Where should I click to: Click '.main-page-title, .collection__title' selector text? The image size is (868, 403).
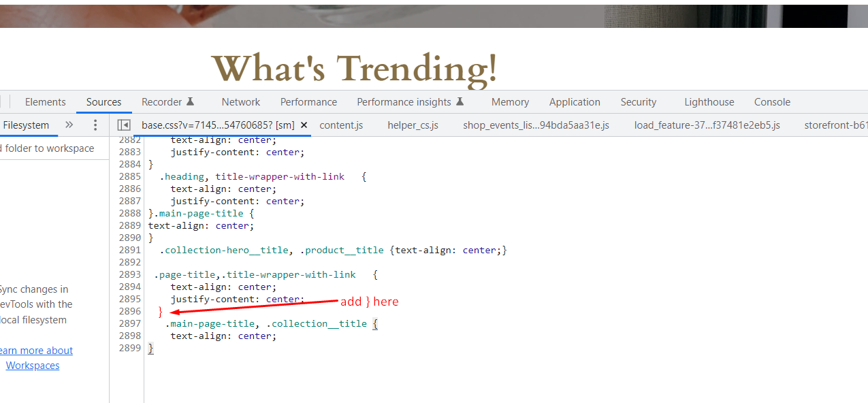click(x=266, y=324)
